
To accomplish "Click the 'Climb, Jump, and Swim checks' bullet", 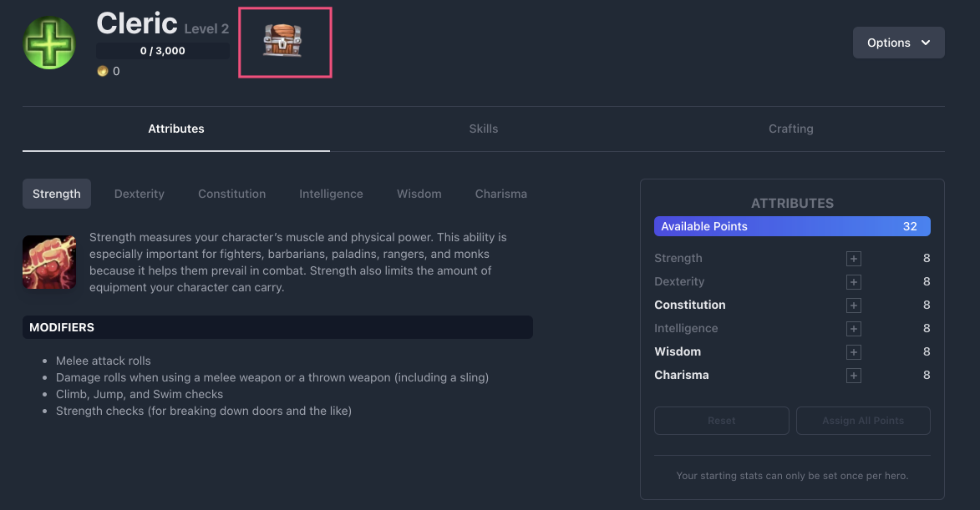I will [x=140, y=395].
